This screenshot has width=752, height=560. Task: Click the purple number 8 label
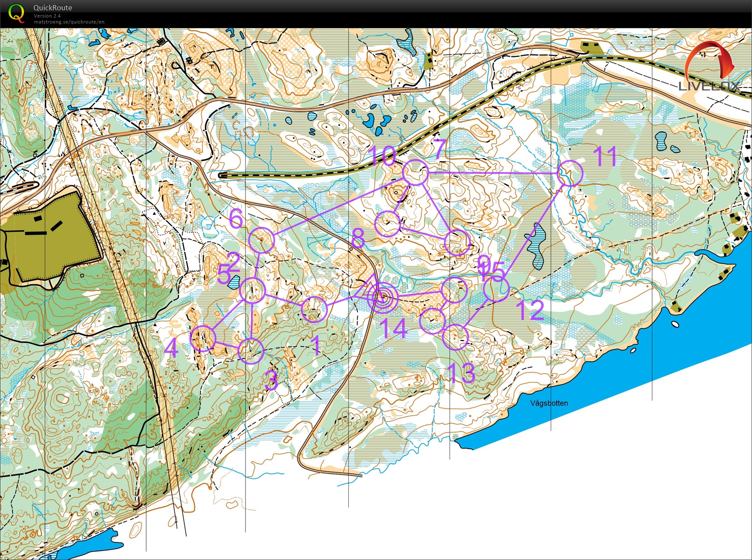point(358,238)
